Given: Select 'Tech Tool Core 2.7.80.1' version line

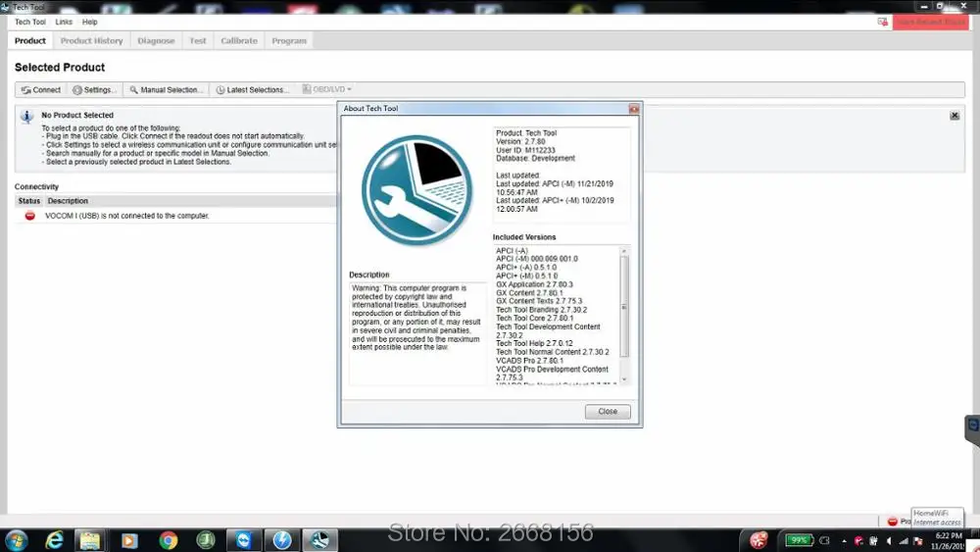Looking at the screenshot, I should click(x=534, y=319).
